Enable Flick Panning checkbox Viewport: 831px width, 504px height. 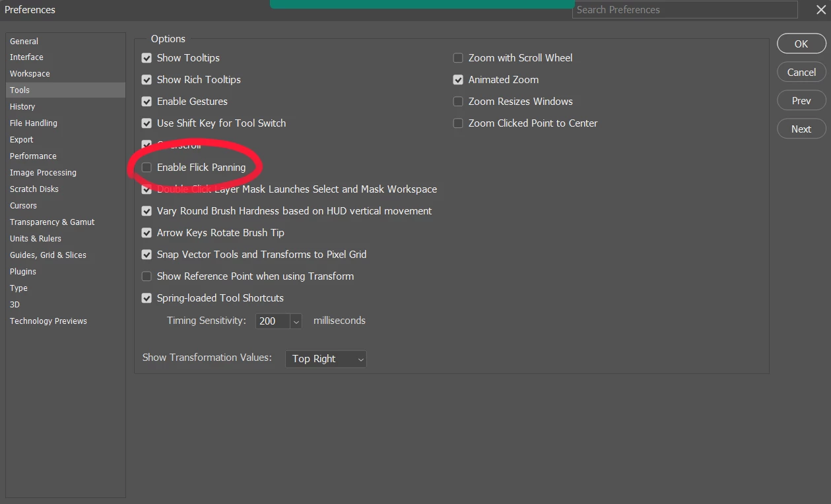[x=147, y=168]
